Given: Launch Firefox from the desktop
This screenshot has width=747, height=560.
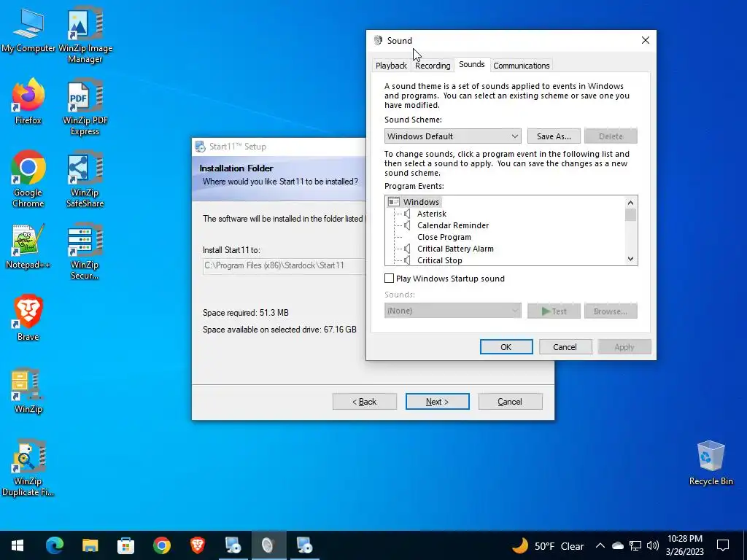Looking at the screenshot, I should point(28,101).
